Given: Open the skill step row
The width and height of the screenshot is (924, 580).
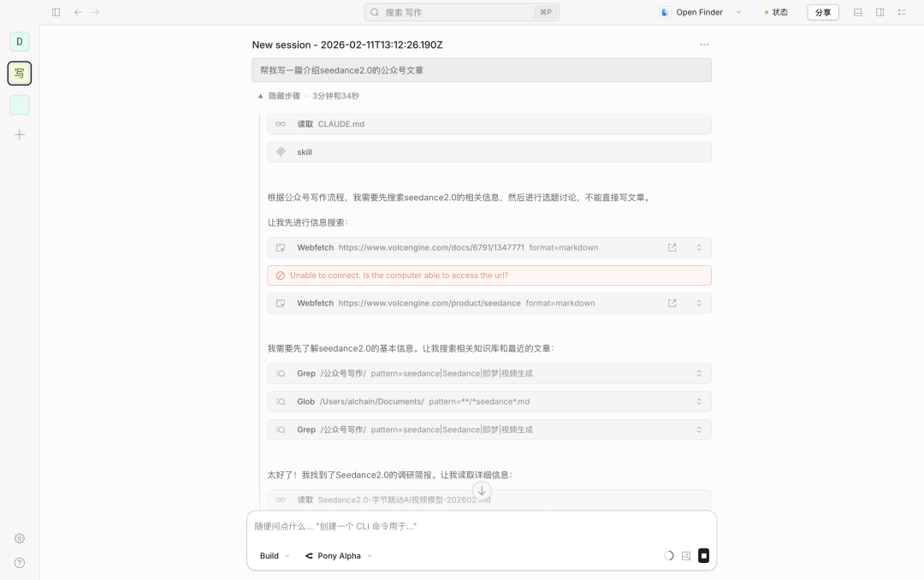Looking at the screenshot, I should tap(489, 152).
